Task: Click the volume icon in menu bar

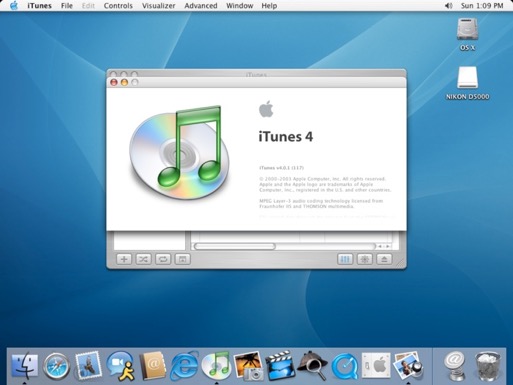Action: click(x=449, y=6)
